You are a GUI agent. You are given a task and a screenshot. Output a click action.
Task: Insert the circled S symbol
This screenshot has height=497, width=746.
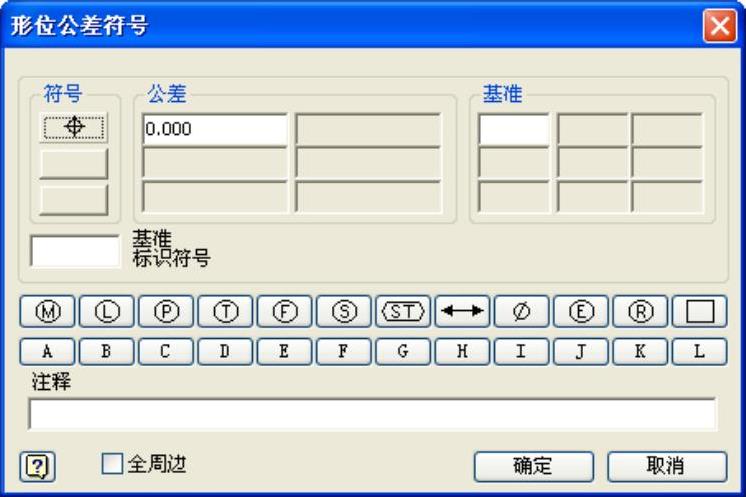(x=344, y=312)
